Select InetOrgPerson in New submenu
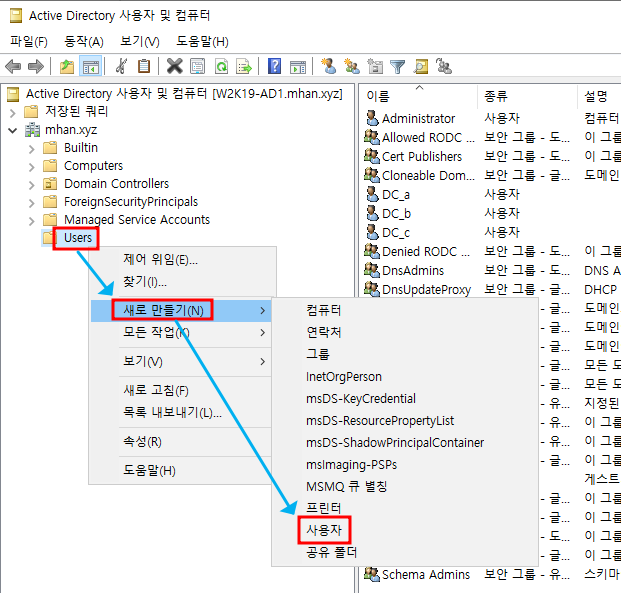 click(405, 376)
